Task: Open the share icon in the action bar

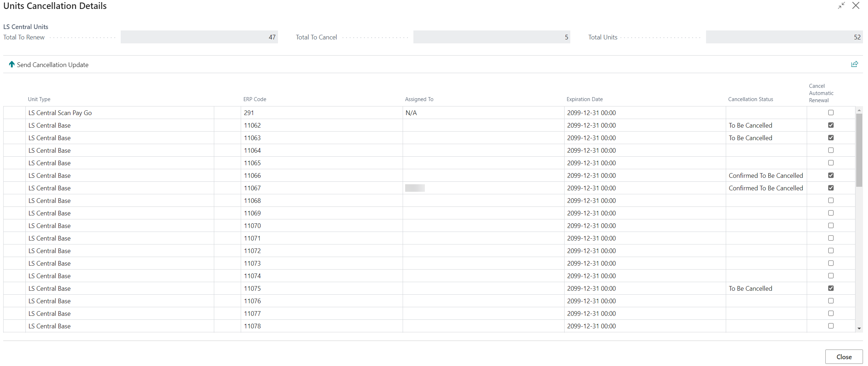Action: coord(854,64)
